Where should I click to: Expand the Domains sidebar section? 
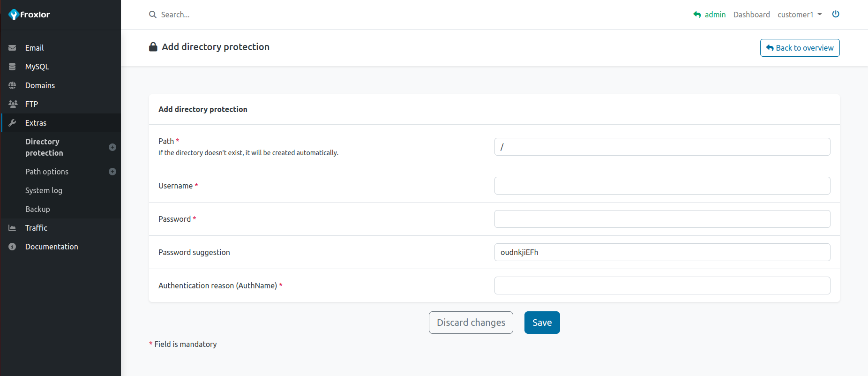40,85
